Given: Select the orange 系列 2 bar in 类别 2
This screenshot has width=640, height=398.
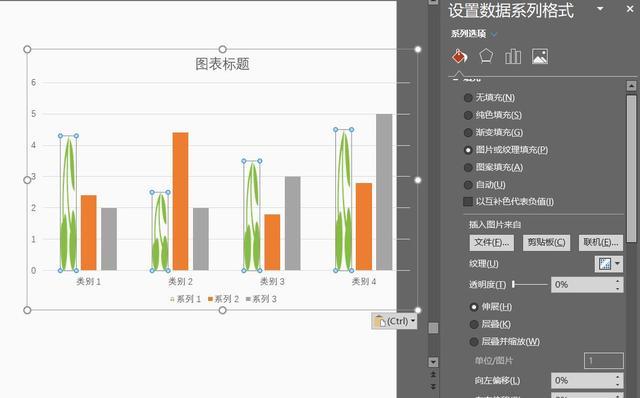Looking at the screenshot, I should click(180, 201).
